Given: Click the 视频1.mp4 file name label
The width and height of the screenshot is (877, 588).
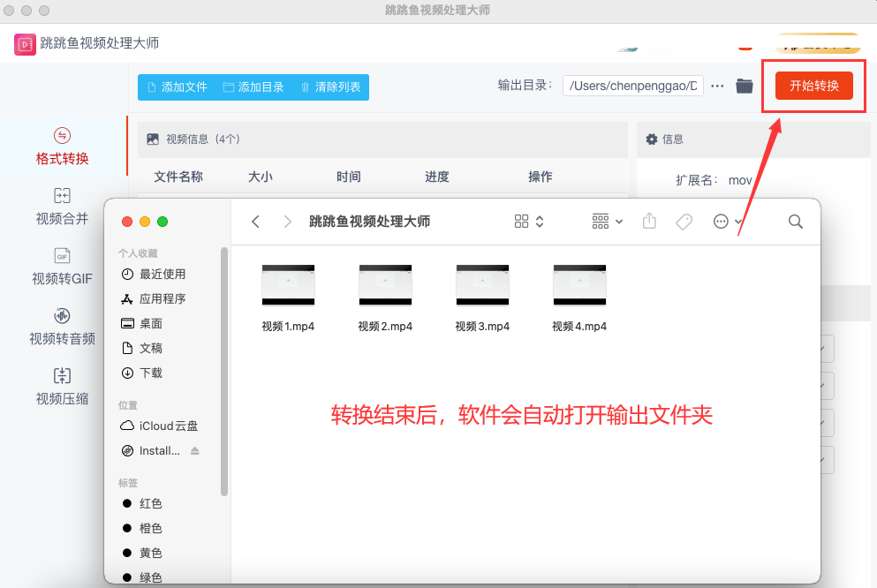Looking at the screenshot, I should coord(288,327).
